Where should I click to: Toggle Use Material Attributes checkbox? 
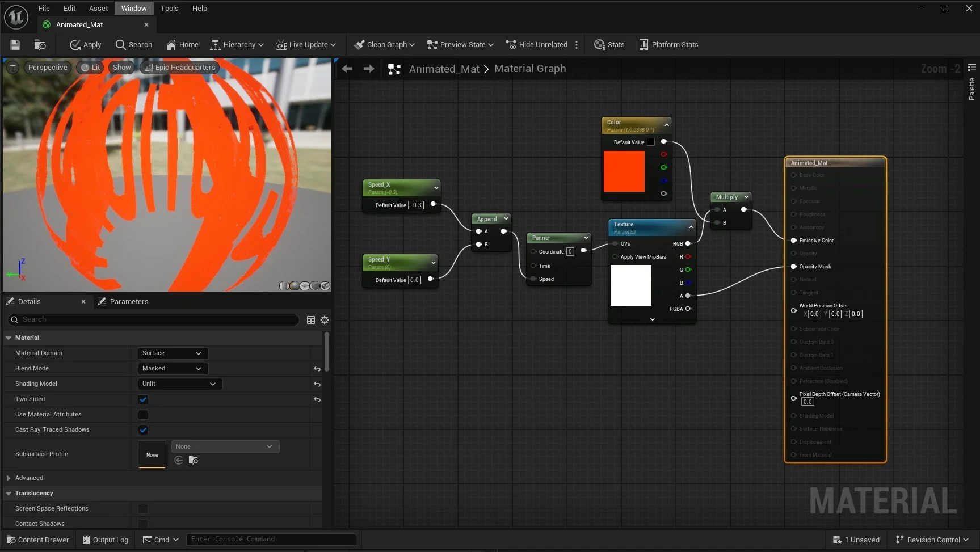click(143, 415)
